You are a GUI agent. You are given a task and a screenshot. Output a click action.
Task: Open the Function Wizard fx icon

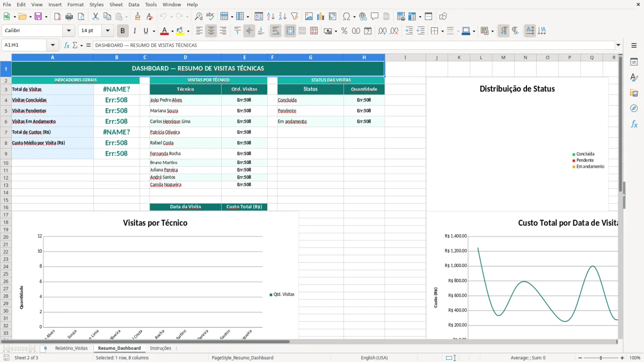click(67, 46)
